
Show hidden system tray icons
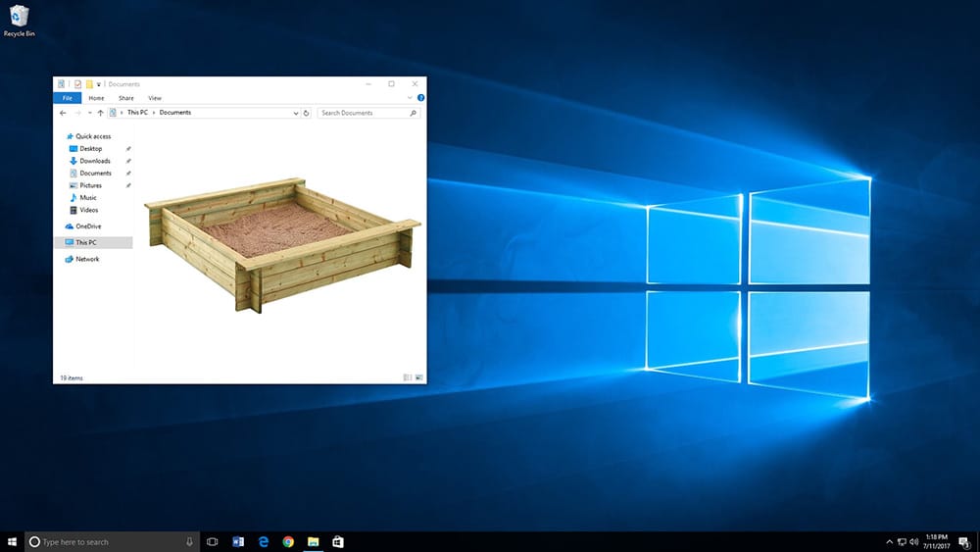(890, 542)
